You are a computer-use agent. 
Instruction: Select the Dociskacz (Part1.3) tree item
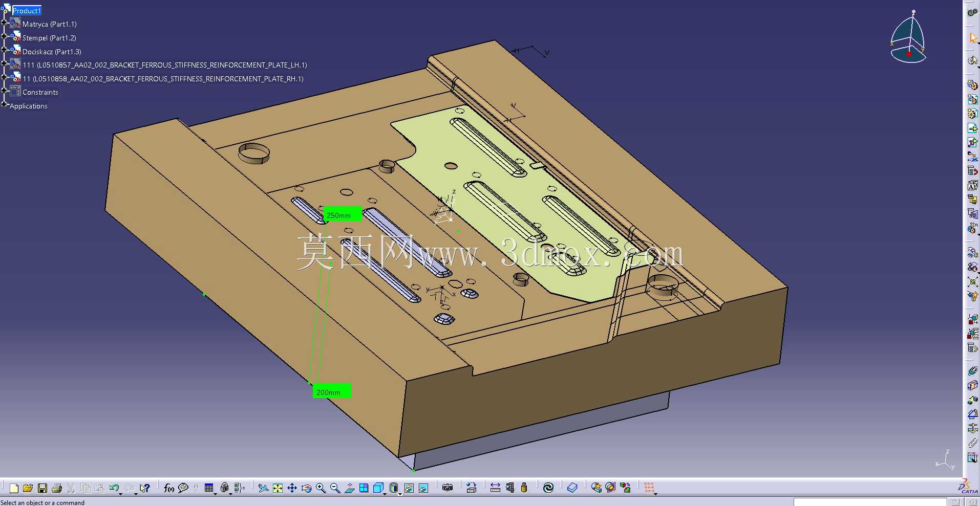52,52
